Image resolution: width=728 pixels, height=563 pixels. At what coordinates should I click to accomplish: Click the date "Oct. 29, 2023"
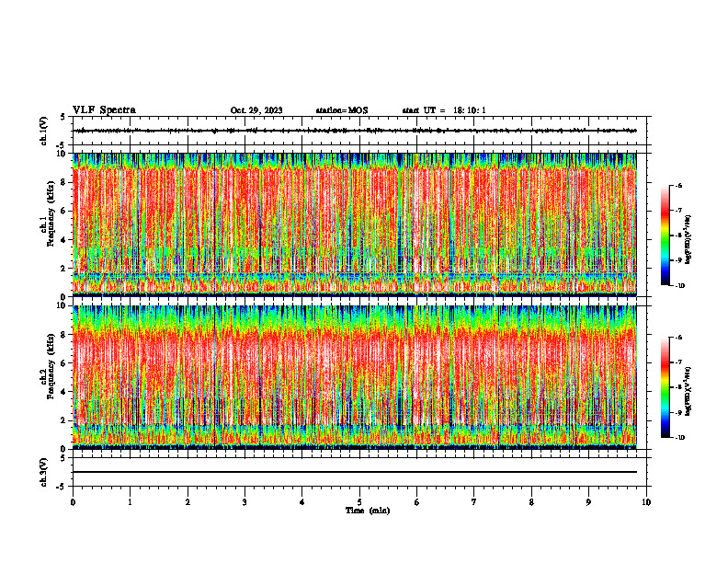tap(256, 110)
